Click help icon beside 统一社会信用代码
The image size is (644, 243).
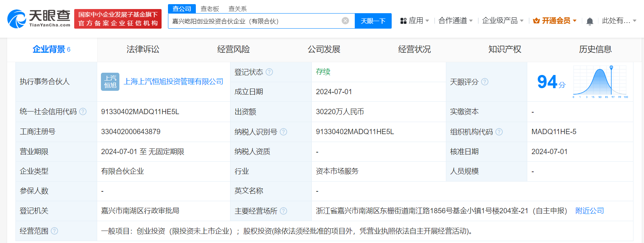point(83,112)
